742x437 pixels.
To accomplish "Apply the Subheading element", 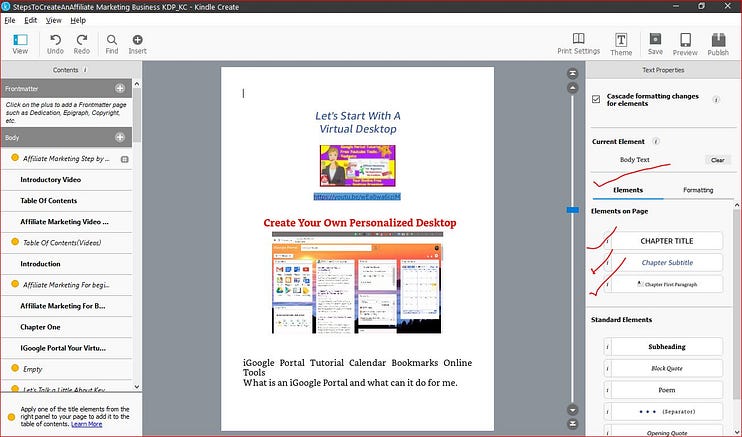I will point(666,347).
